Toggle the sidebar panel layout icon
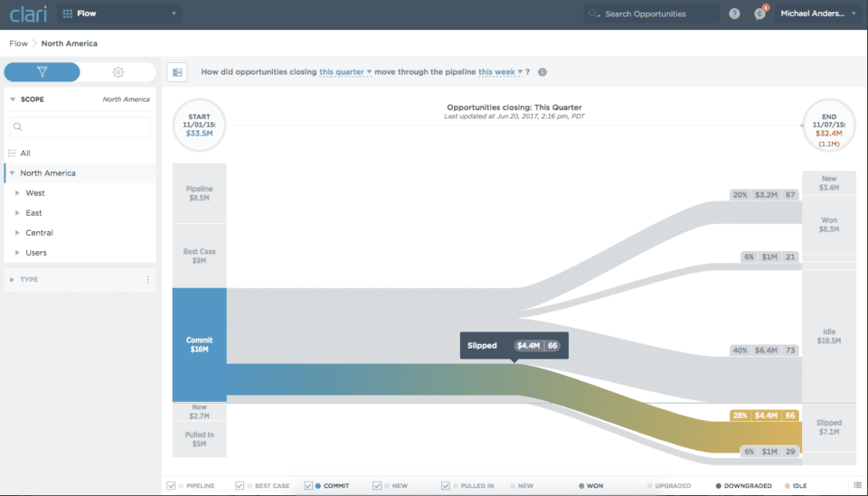The height and width of the screenshot is (496, 868). [177, 72]
